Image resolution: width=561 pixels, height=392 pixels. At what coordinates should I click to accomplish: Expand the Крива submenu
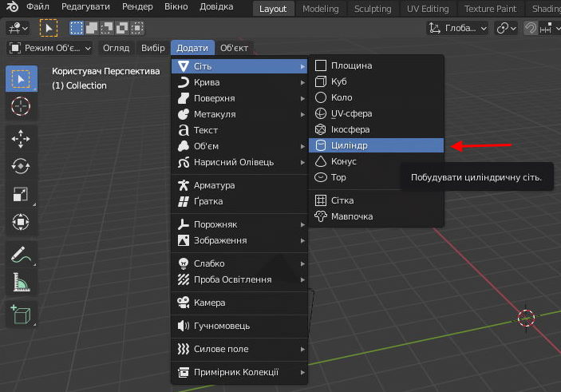[239, 82]
